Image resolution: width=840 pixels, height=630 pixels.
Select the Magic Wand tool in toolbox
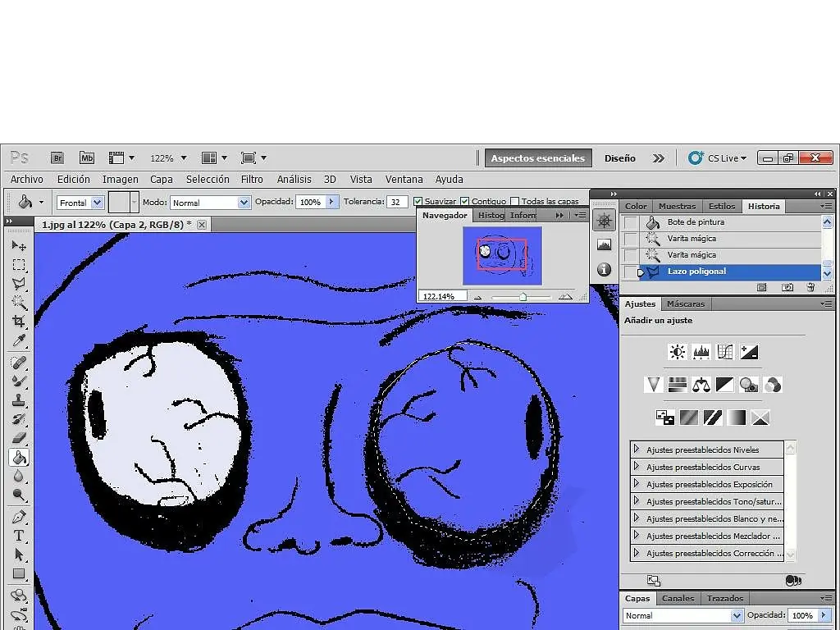(19, 303)
